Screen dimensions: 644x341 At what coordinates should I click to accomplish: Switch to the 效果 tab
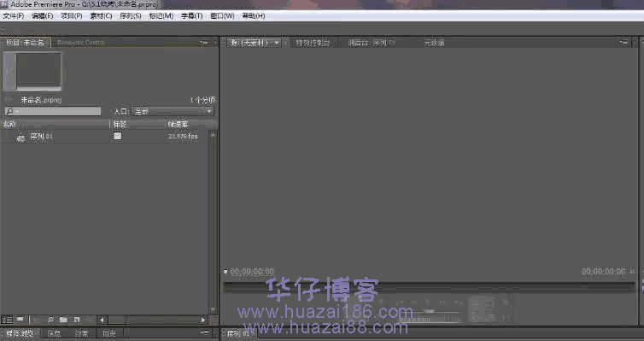click(81, 333)
